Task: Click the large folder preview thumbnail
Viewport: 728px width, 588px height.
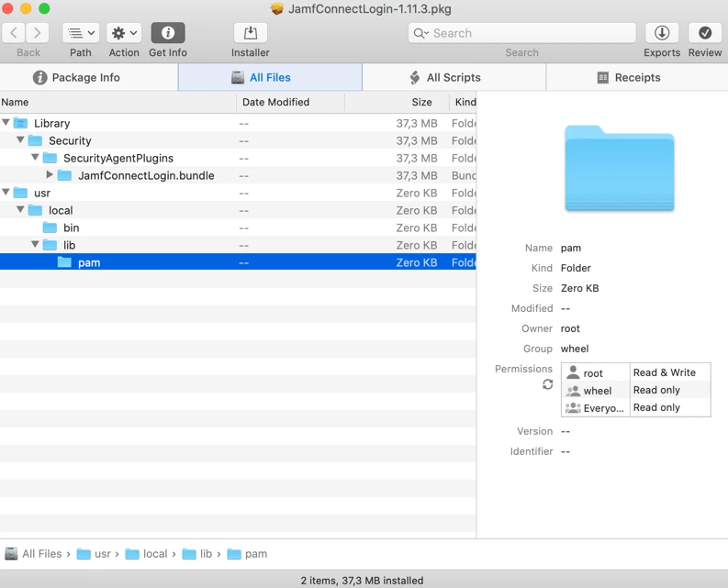Action: click(620, 169)
